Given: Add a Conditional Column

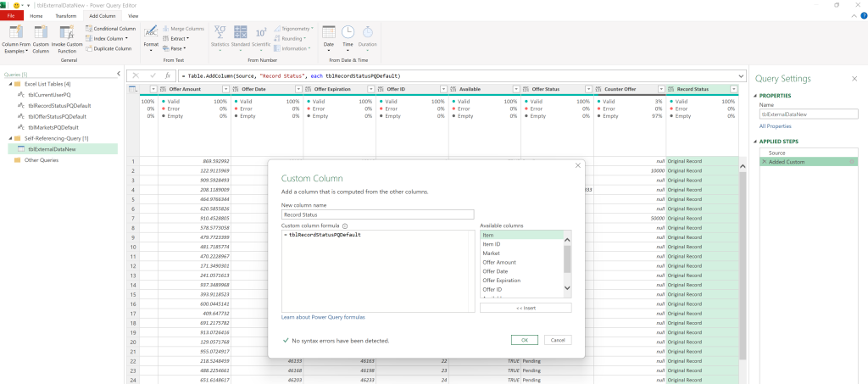Looking at the screenshot, I should (111, 29).
